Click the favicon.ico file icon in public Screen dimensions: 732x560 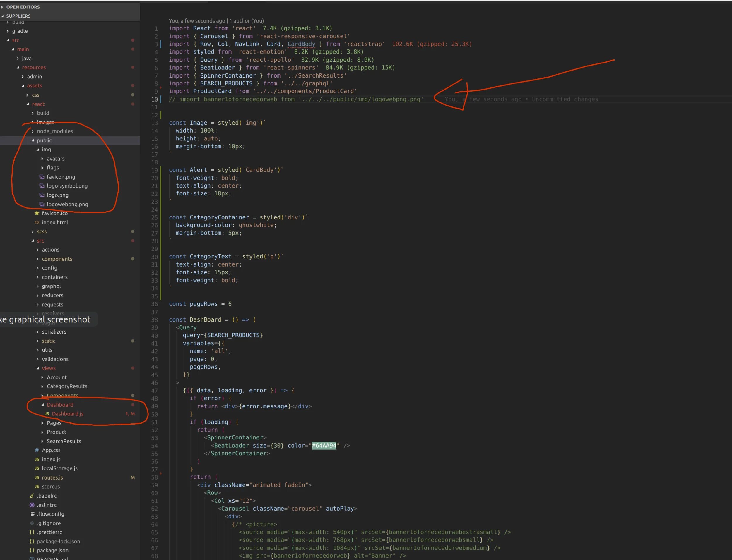click(x=37, y=213)
